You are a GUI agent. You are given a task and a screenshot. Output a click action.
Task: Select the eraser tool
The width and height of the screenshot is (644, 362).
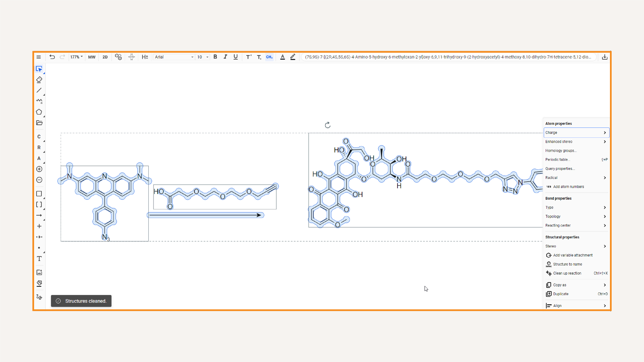click(x=39, y=80)
